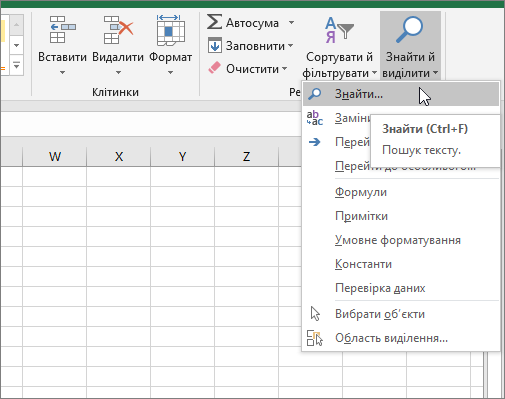Click the Заповнити button label
Viewport: 505px width, 399px height.
point(255,46)
